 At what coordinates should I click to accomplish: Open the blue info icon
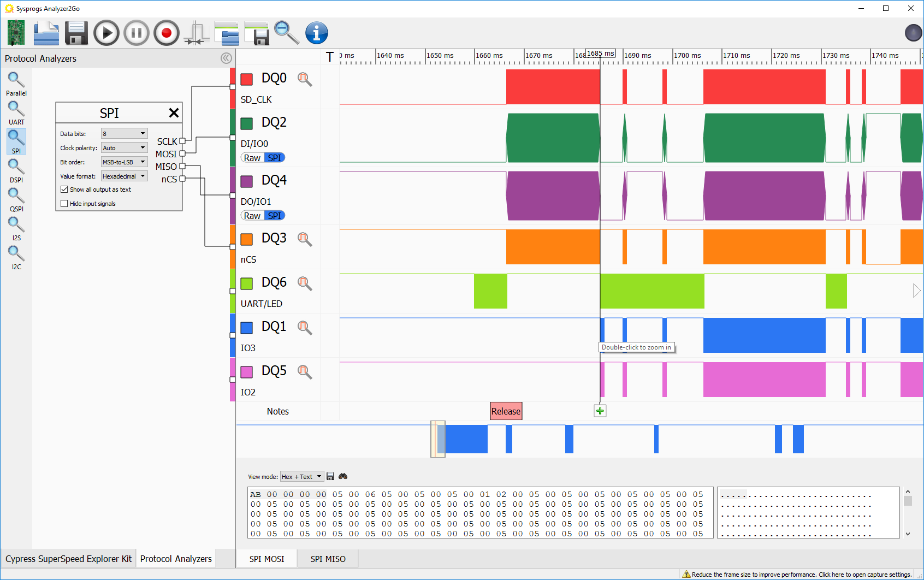pos(317,33)
